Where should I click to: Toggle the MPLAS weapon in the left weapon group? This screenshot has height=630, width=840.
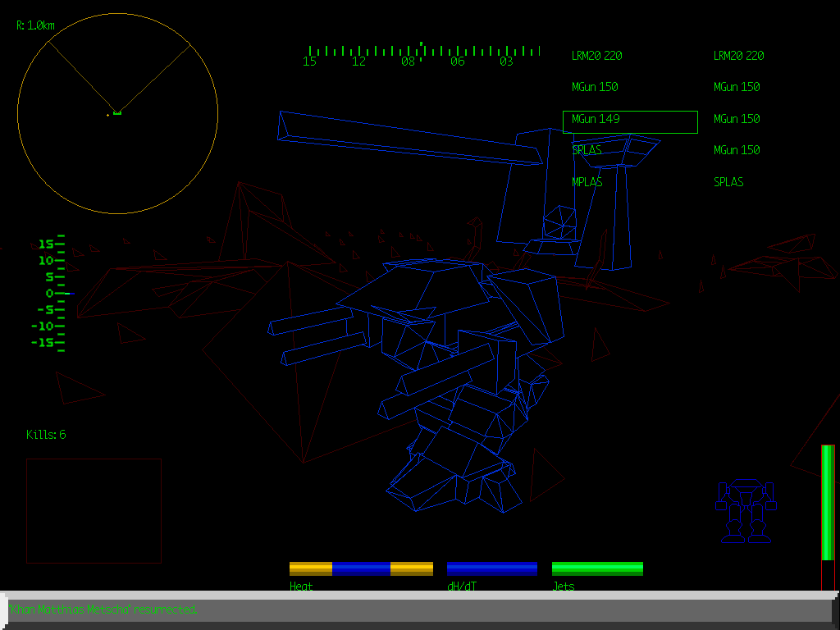click(587, 182)
